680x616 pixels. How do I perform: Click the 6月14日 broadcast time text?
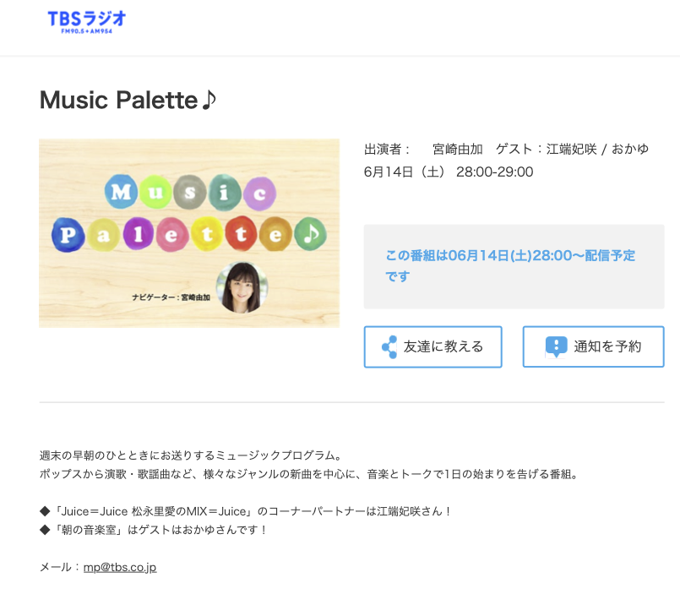pos(449,172)
